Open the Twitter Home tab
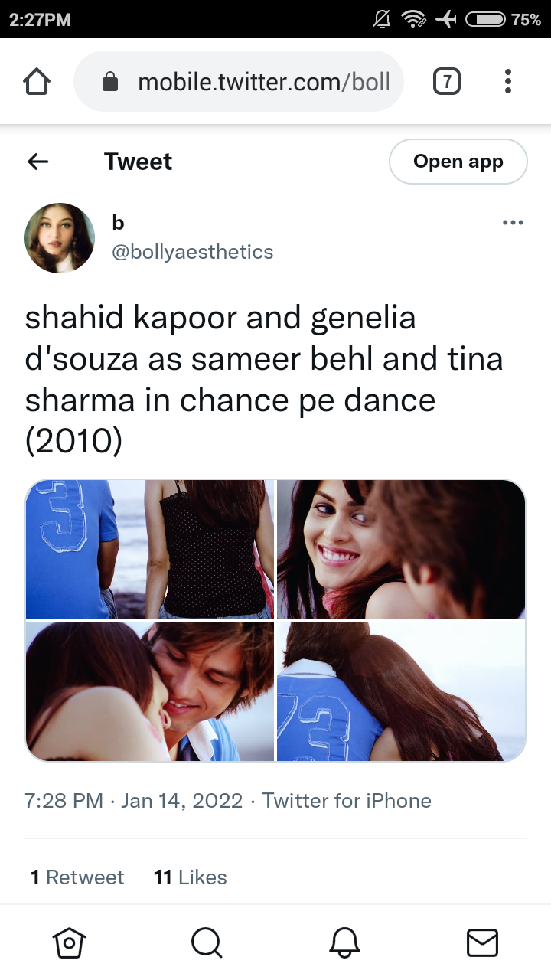The image size is (551, 980). click(69, 942)
